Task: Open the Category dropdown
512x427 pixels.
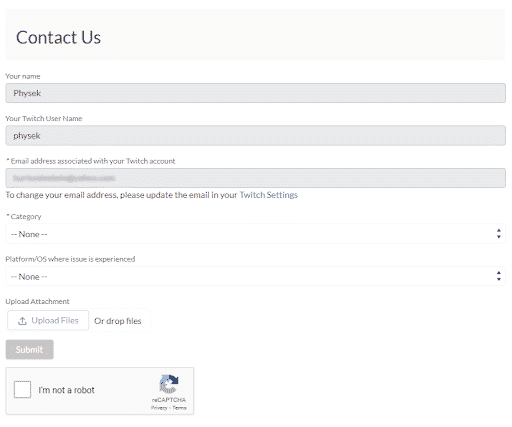Action: point(255,234)
